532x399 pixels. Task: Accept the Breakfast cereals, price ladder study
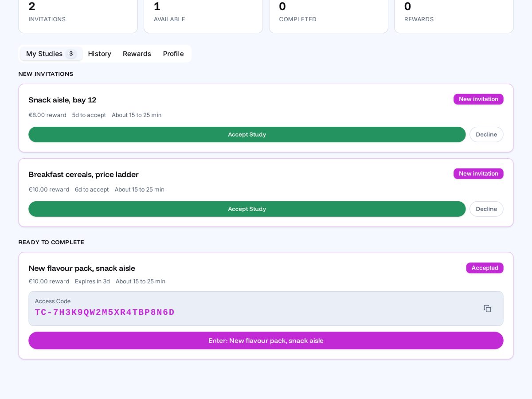coord(247,209)
